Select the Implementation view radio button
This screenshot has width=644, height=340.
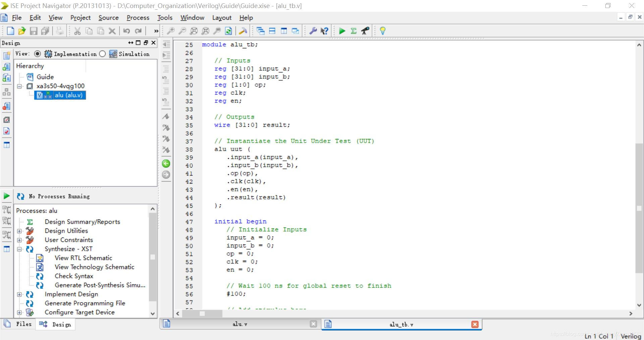[37, 54]
